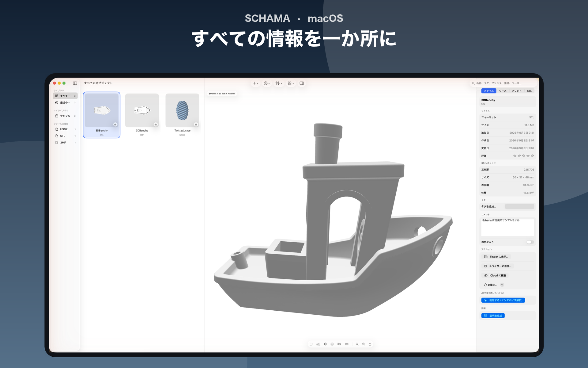This screenshot has height=368, width=588.
Task: Click the すべてのオブジェクト window title
Action: pos(98,83)
